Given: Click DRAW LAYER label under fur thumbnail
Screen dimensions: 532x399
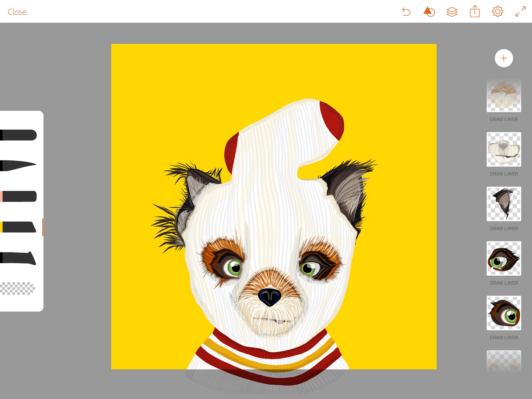Looking at the screenshot, I should pyautogui.click(x=504, y=119).
